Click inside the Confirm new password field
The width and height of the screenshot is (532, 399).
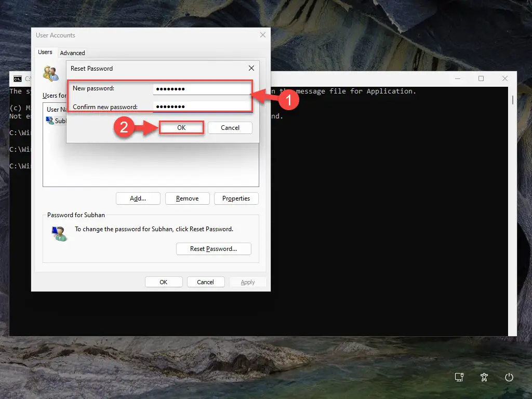click(202, 106)
